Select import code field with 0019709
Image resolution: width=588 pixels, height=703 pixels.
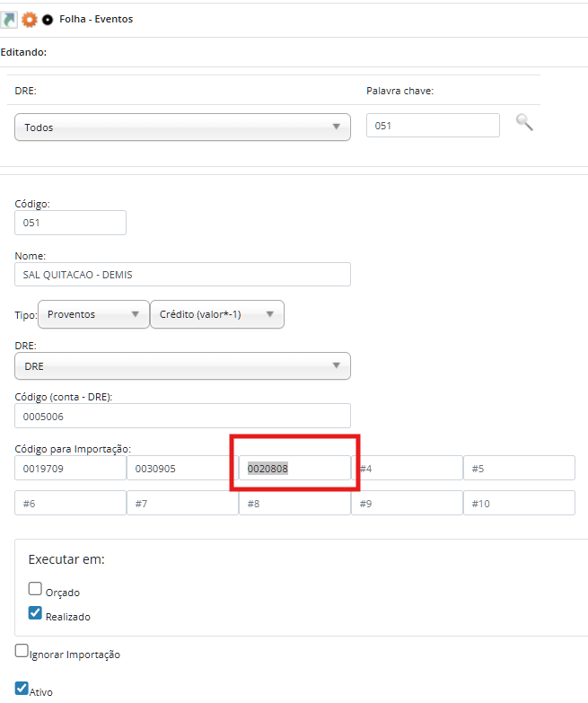(70, 468)
